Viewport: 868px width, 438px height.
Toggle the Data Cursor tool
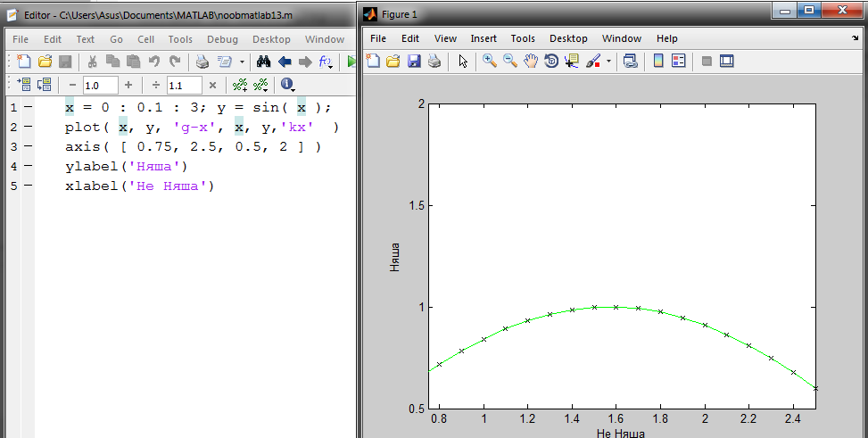pyautogui.click(x=572, y=61)
